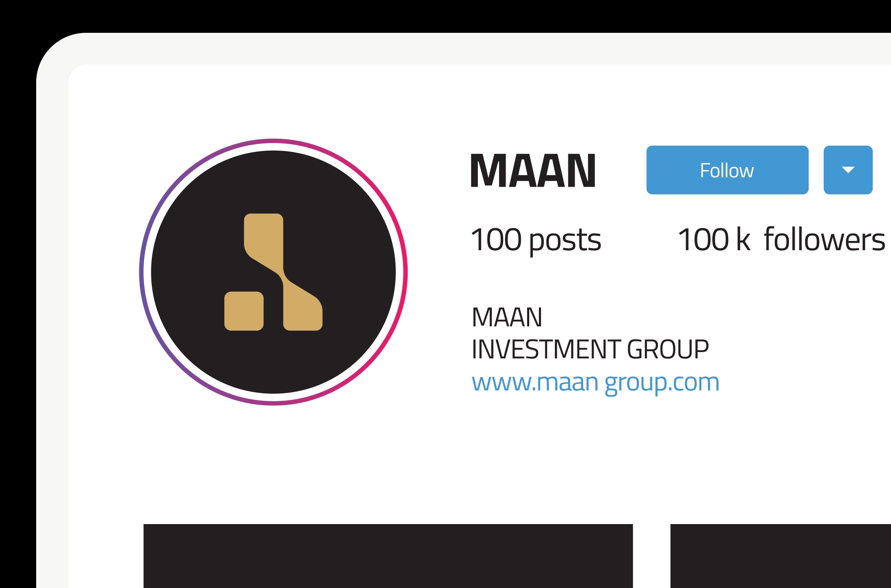Image resolution: width=891 pixels, height=588 pixels.
Task: Click the gold MAAN logo mark
Action: click(273, 272)
